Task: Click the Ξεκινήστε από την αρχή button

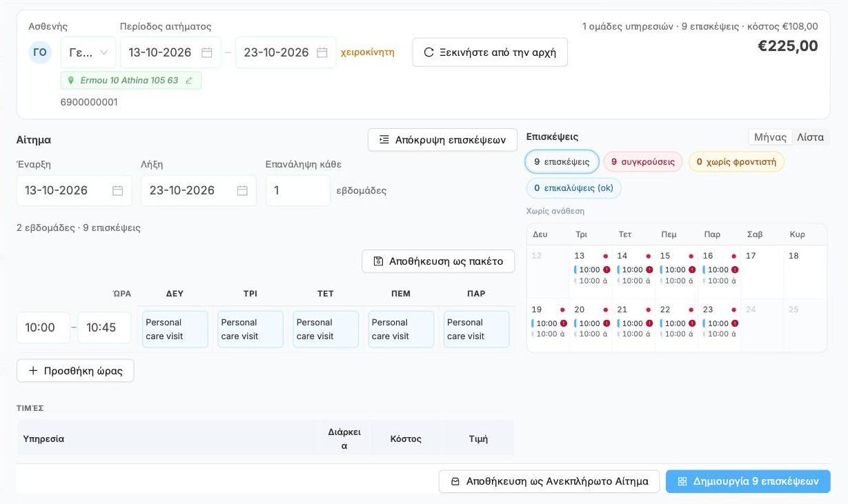Action: click(490, 52)
